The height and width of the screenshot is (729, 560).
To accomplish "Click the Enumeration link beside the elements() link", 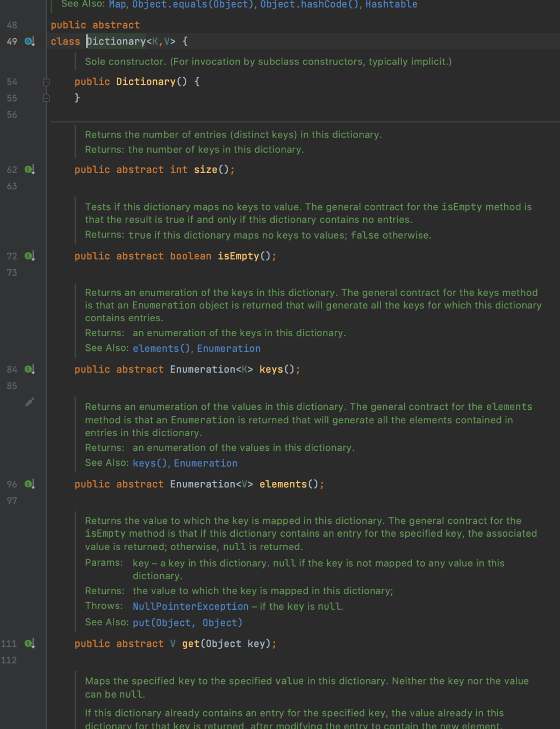I will click(x=228, y=348).
